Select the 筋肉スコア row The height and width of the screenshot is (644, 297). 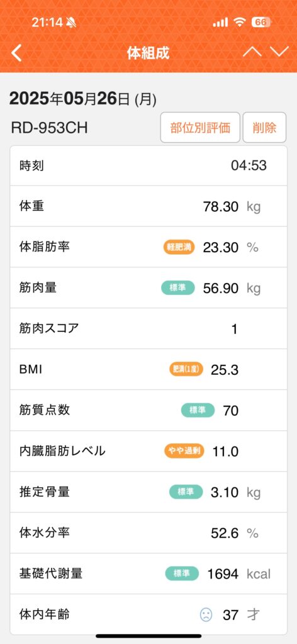pyautogui.click(x=148, y=328)
